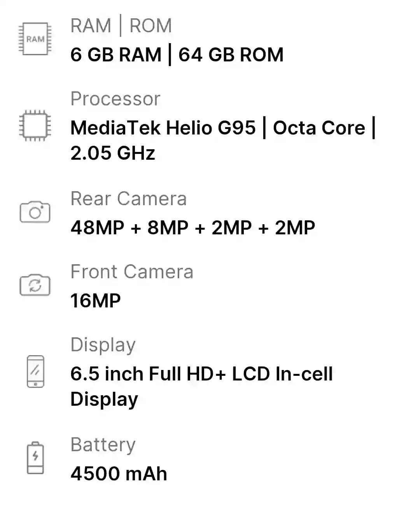This screenshot has height=506, width=420.
Task: Click the phone display icon
Action: tap(35, 371)
